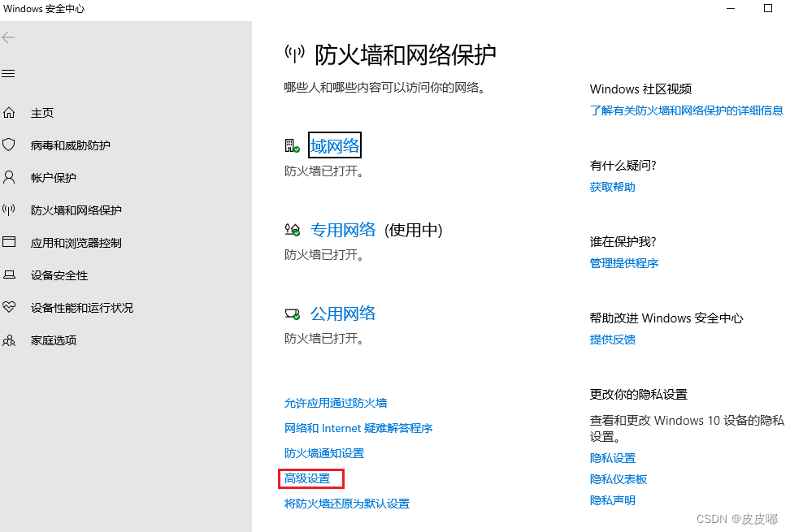Image resolution: width=790 pixels, height=532 pixels.
Task: Open 了解有关防火墙和网络保护的详细信息 link
Action: pyautogui.click(x=687, y=110)
